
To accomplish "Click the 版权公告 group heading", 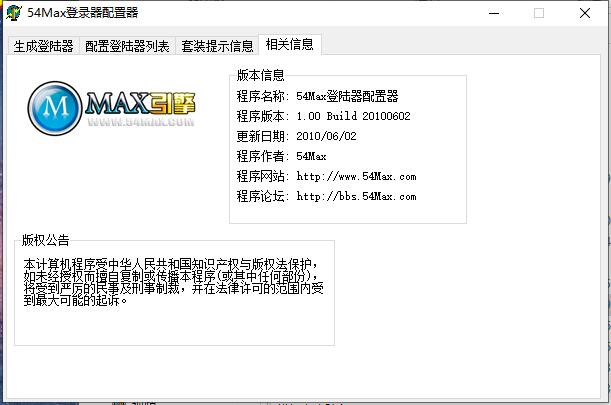I will [x=45, y=240].
